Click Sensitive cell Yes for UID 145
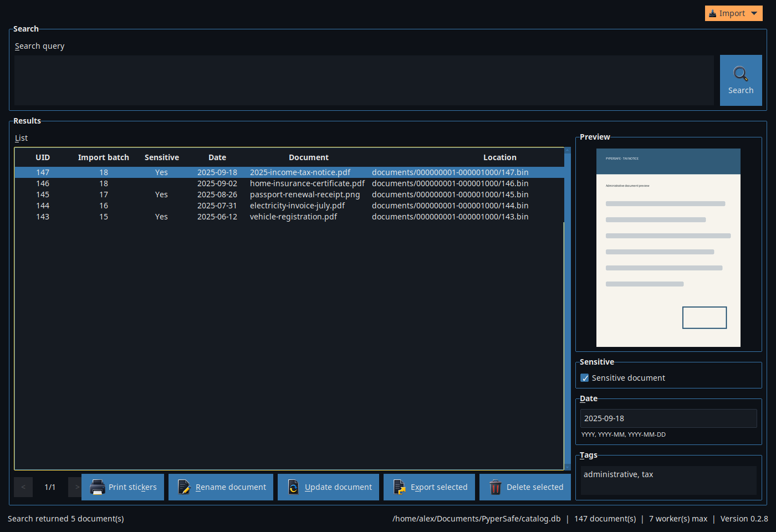The image size is (776, 532). tap(161, 195)
